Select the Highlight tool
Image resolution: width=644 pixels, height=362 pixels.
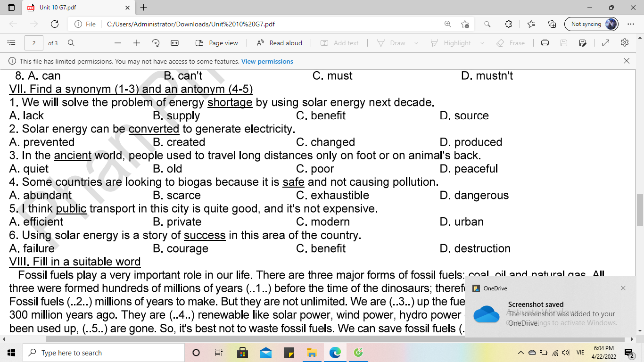(x=451, y=43)
